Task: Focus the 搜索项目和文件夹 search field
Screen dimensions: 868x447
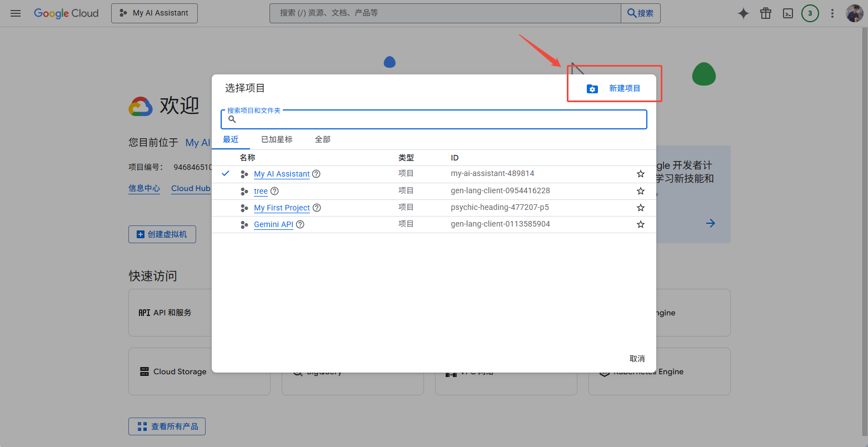Action: coord(434,119)
